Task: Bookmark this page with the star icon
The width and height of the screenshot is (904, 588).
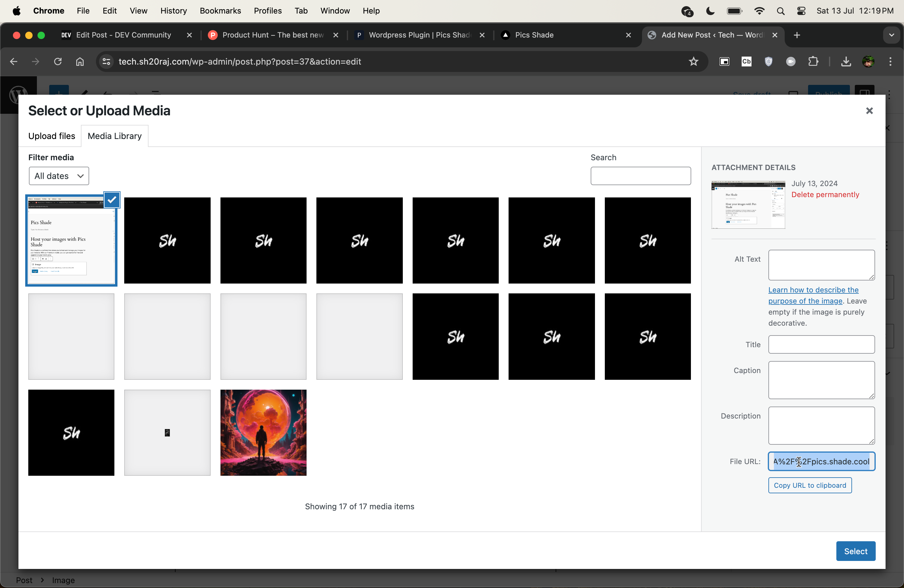Action: tap(694, 62)
